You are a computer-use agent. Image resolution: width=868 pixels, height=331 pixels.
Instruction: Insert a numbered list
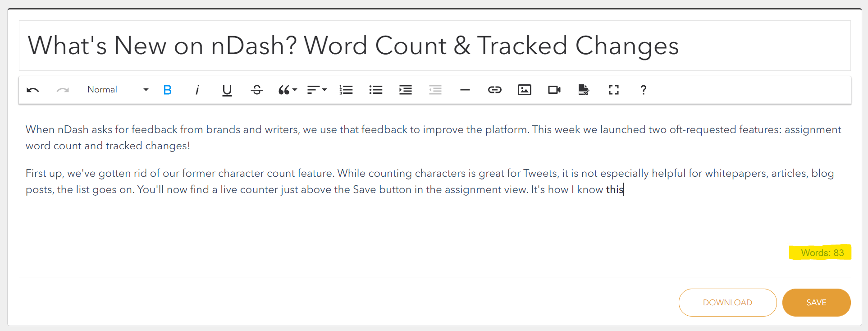(346, 90)
